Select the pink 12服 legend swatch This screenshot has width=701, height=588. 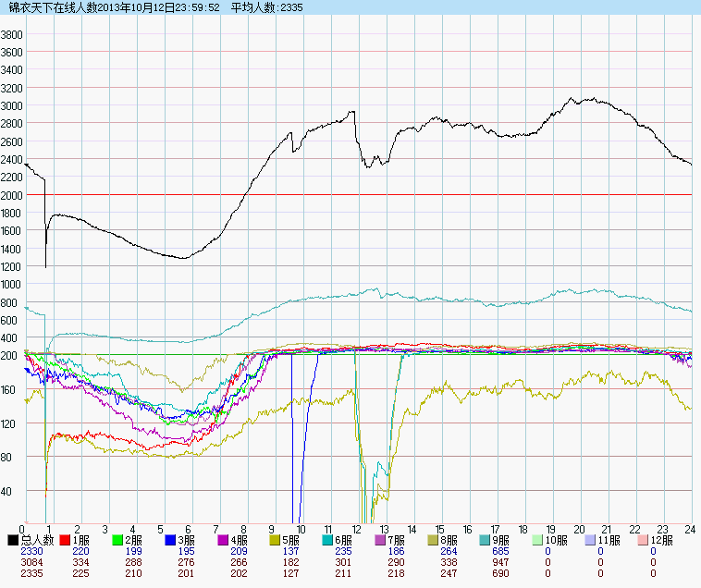point(645,539)
